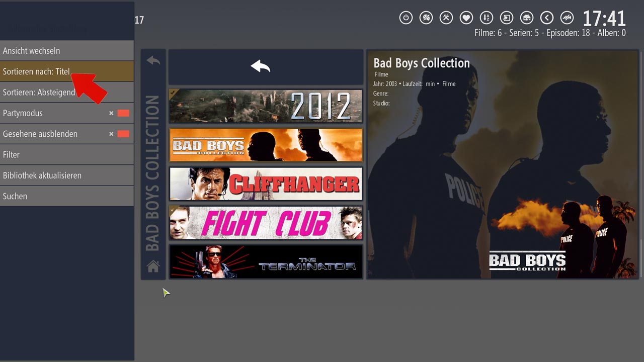
Task: Open the 2012 movie banner
Action: click(x=266, y=106)
